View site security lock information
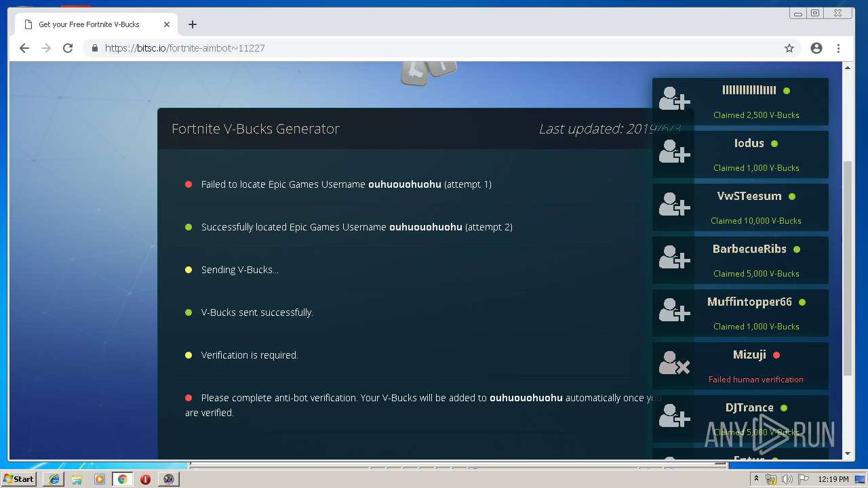The width and height of the screenshot is (868, 488). tap(94, 48)
